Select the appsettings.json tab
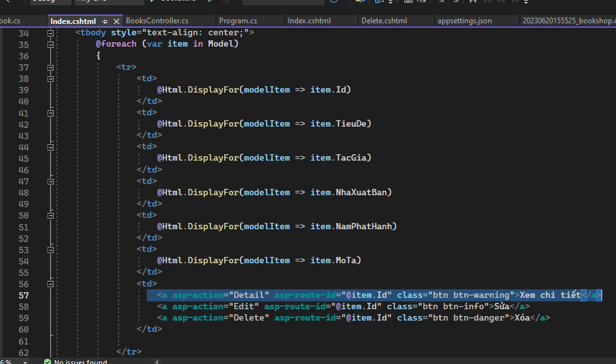Screen dimensions: 616x364 (464, 21)
